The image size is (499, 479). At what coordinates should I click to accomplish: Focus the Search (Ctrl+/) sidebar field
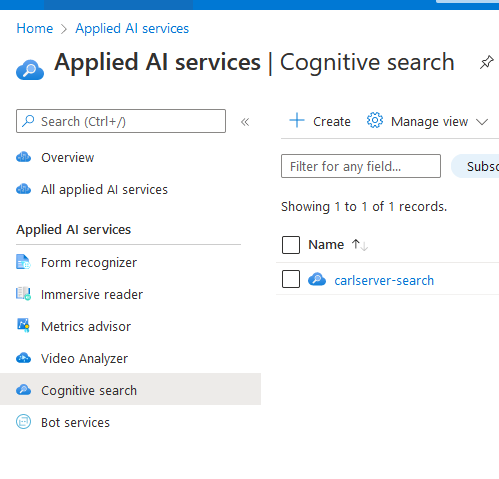point(121,121)
